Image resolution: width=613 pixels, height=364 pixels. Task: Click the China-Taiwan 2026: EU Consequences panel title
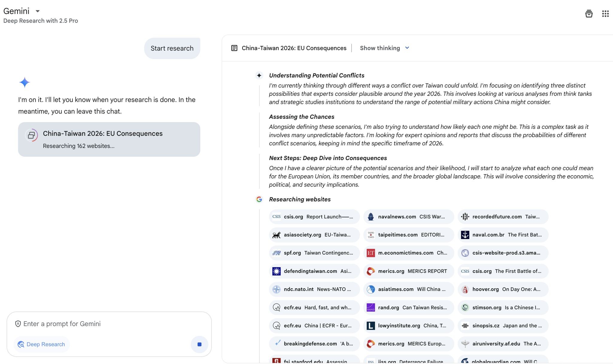(294, 48)
